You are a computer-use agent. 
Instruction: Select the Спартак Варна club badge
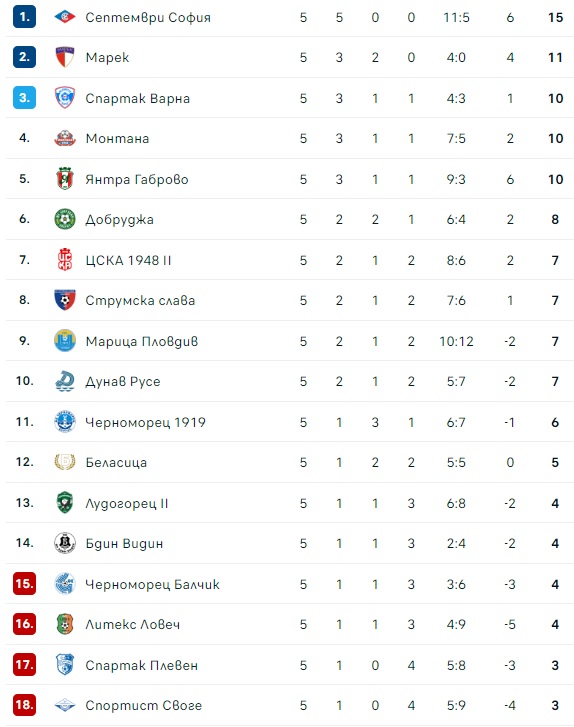point(65,98)
